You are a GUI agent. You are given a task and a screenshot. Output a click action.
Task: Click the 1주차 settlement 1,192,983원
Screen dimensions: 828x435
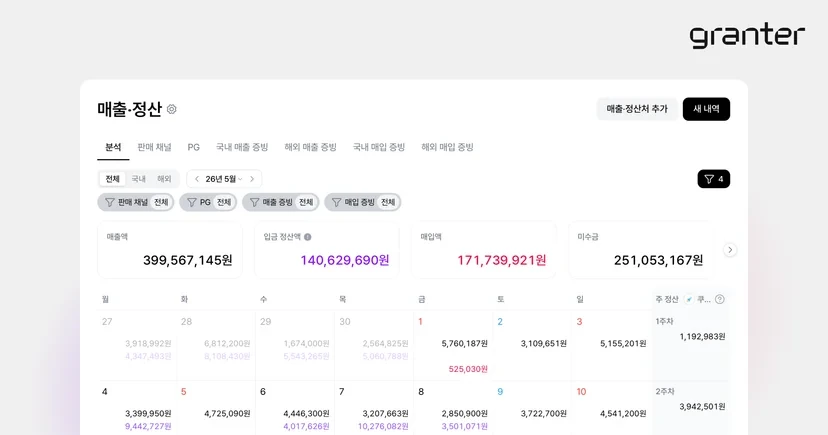702,337
